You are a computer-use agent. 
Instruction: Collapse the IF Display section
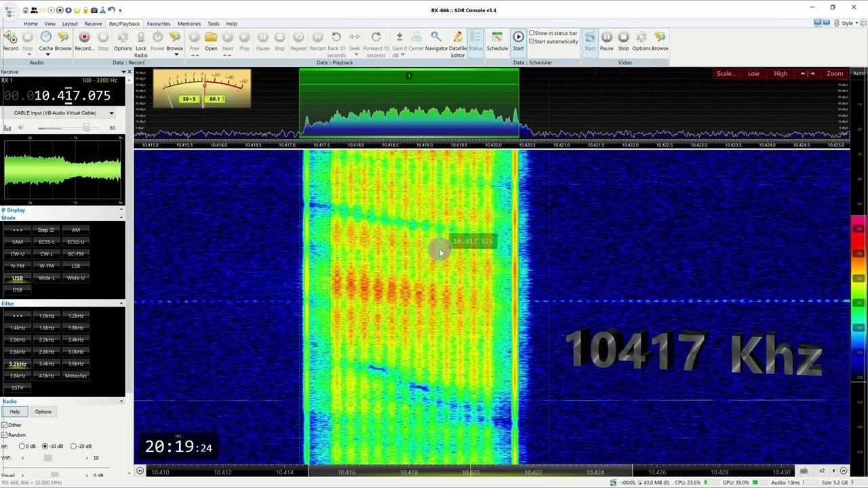(121, 210)
